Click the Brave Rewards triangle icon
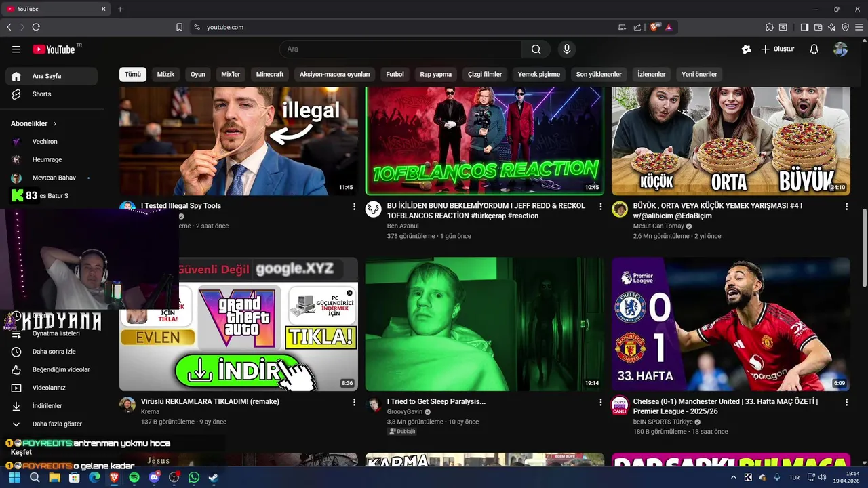The height and width of the screenshot is (488, 868). [669, 27]
